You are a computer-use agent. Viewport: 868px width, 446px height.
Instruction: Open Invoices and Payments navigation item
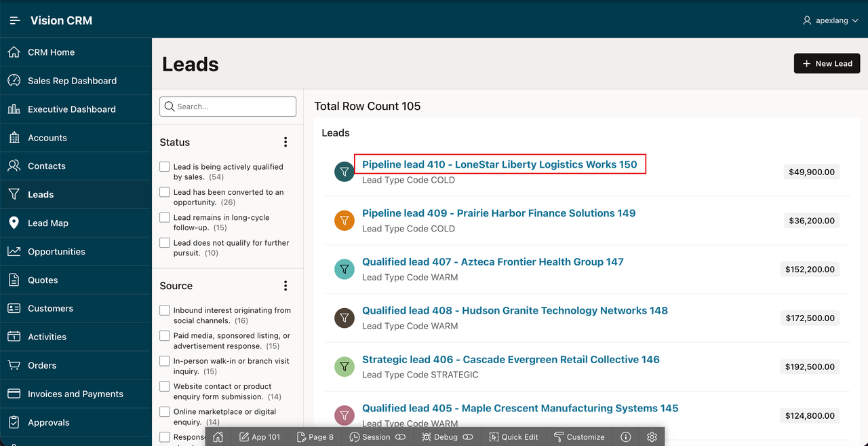click(x=75, y=394)
